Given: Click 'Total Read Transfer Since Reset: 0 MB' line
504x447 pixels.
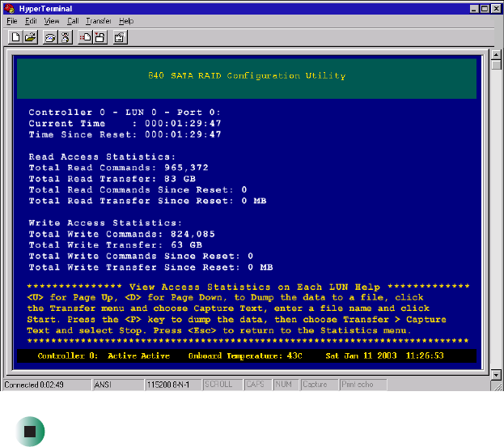Looking at the screenshot, I should (147, 201).
